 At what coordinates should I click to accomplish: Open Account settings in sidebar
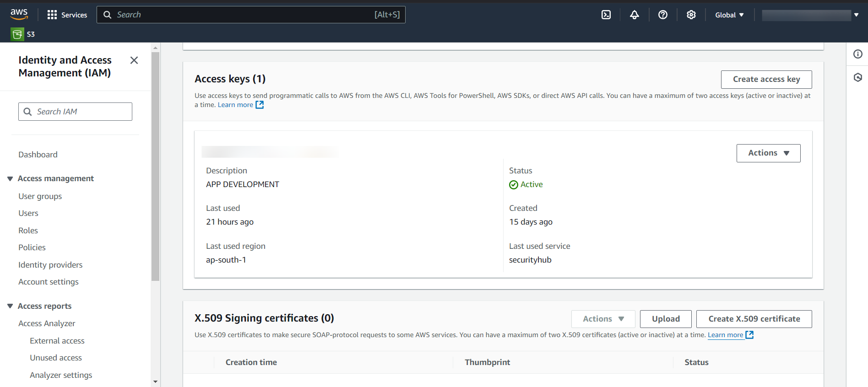point(49,282)
